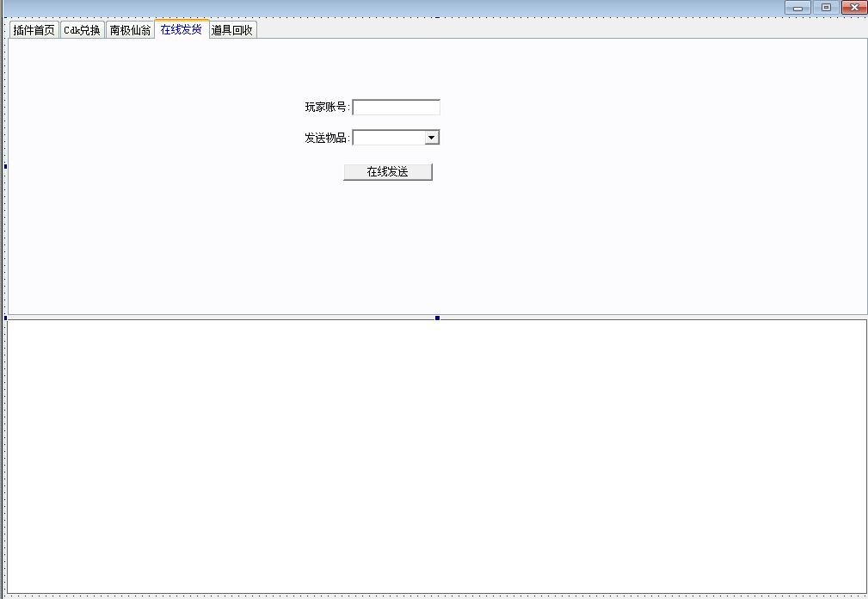Image resolution: width=868 pixels, height=599 pixels.
Task: Expand the 发送物品 dropdown arrow
Action: [432, 138]
